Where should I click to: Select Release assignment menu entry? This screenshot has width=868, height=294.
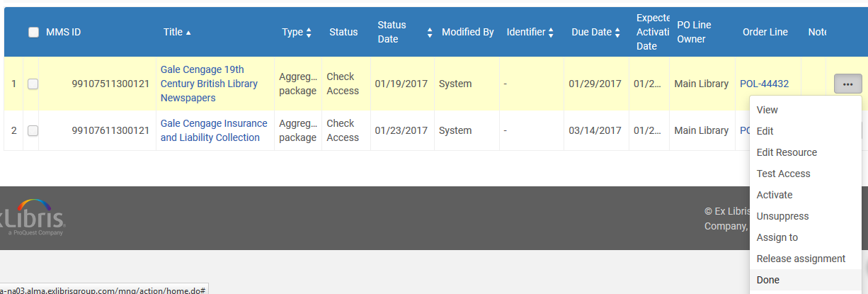(x=801, y=259)
